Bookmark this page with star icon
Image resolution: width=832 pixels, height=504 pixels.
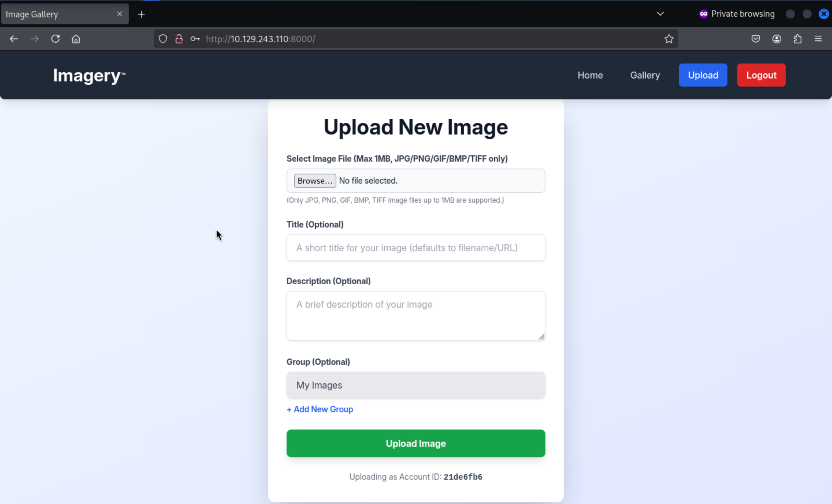coord(669,39)
